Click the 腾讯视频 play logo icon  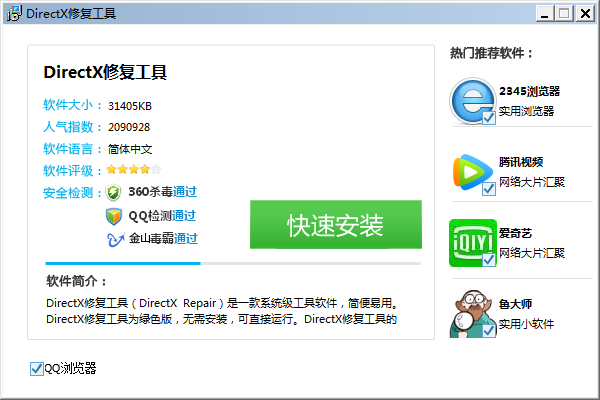pos(472,171)
